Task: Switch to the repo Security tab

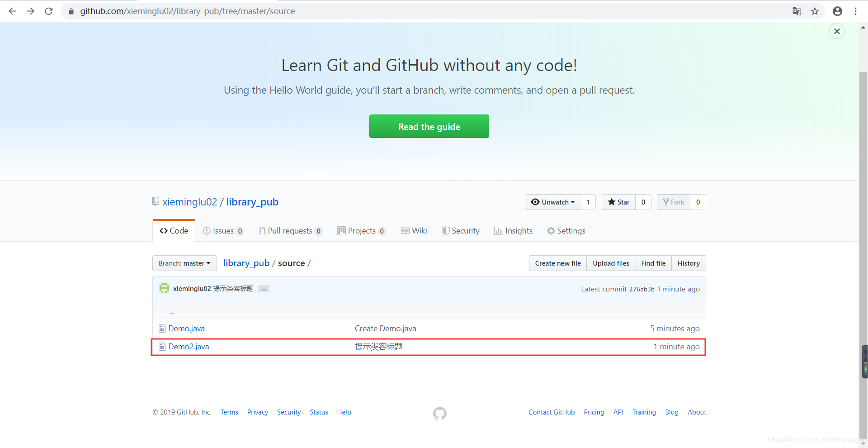Action: click(461, 231)
